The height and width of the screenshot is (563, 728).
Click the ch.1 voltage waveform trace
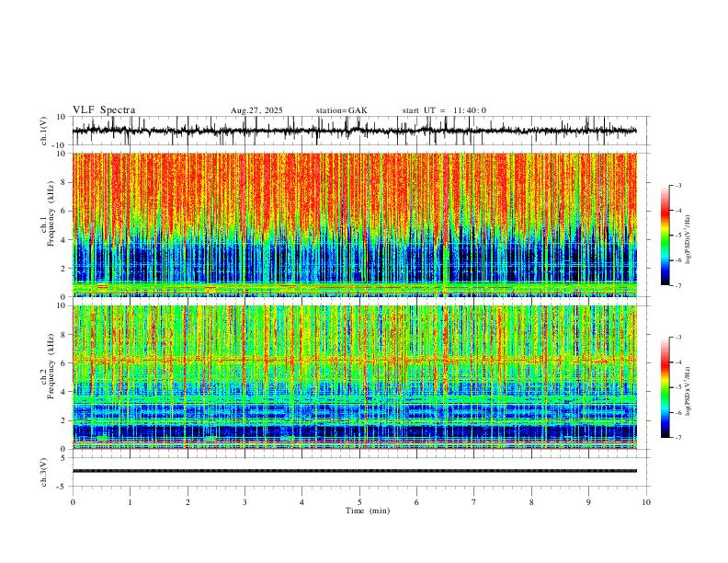355,131
